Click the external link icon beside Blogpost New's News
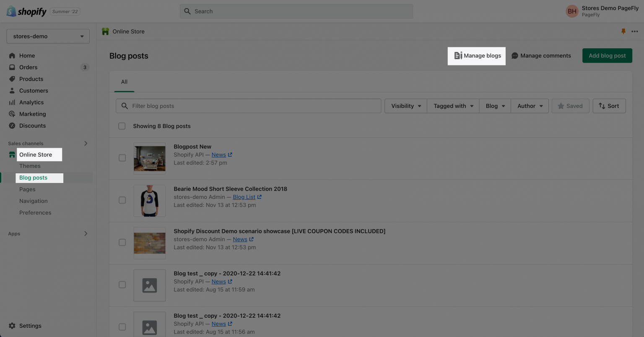This screenshot has height=337, width=644. [230, 155]
